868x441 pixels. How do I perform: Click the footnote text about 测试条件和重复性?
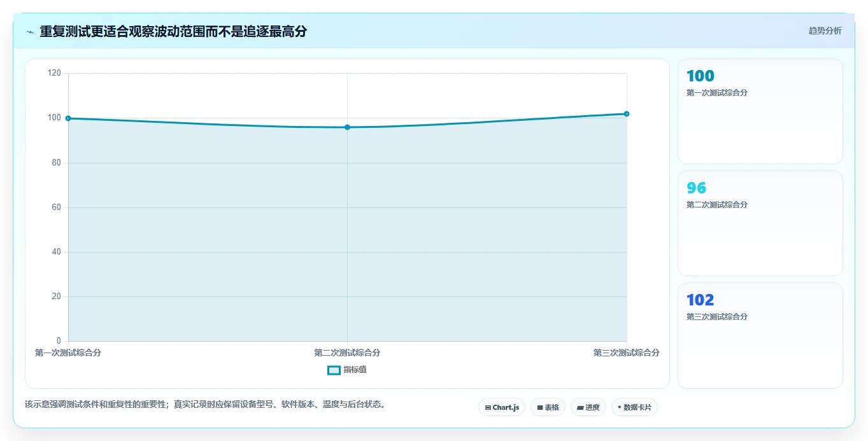[206, 404]
